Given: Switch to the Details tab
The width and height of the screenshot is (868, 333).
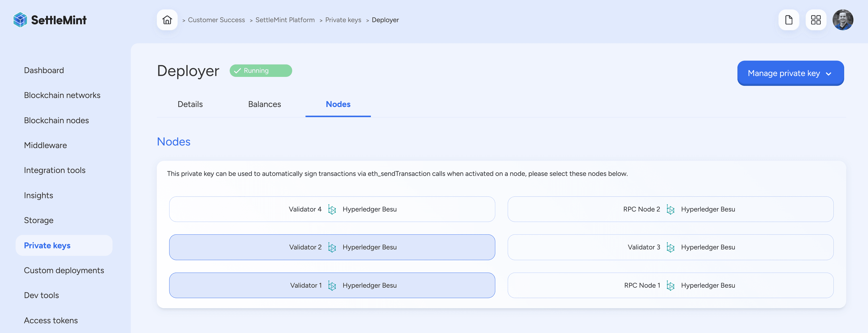Looking at the screenshot, I should pos(190,104).
